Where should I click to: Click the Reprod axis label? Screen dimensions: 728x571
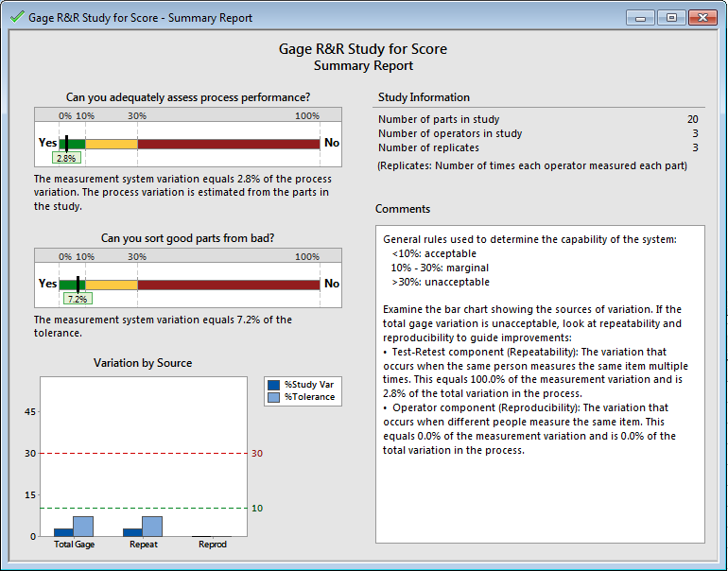pos(212,545)
